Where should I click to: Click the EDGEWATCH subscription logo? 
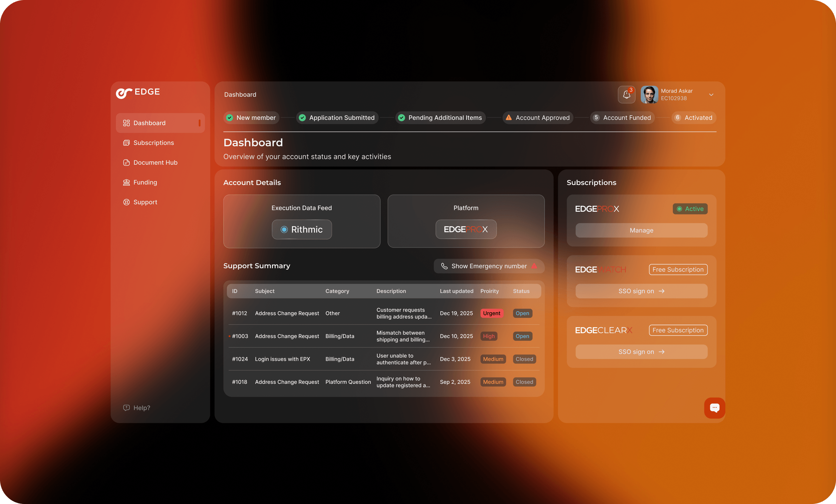coord(601,270)
